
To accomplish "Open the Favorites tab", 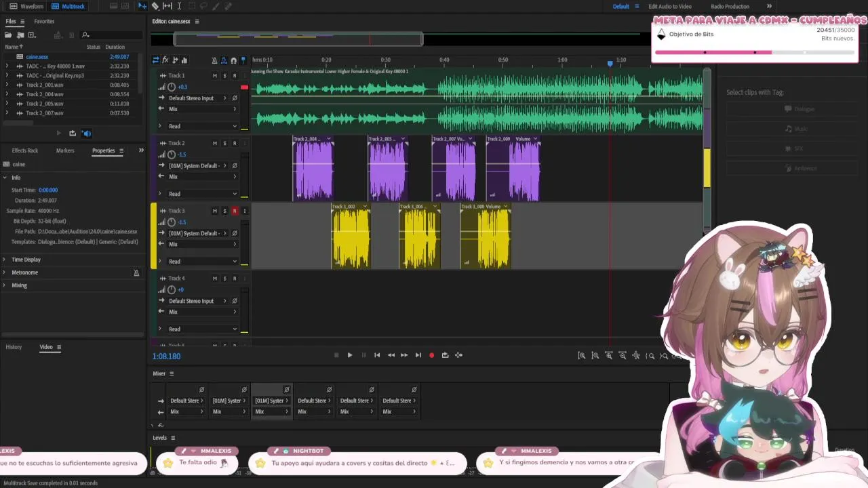I will 44,22.
